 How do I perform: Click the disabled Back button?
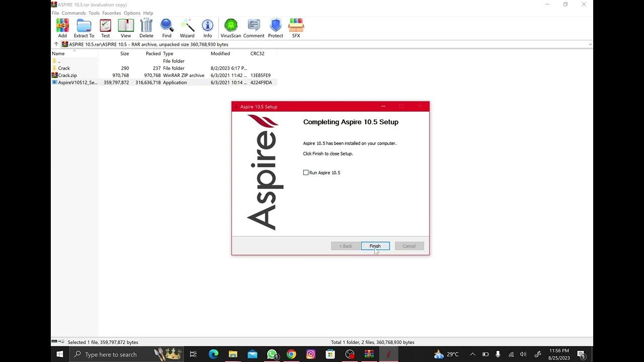(345, 246)
